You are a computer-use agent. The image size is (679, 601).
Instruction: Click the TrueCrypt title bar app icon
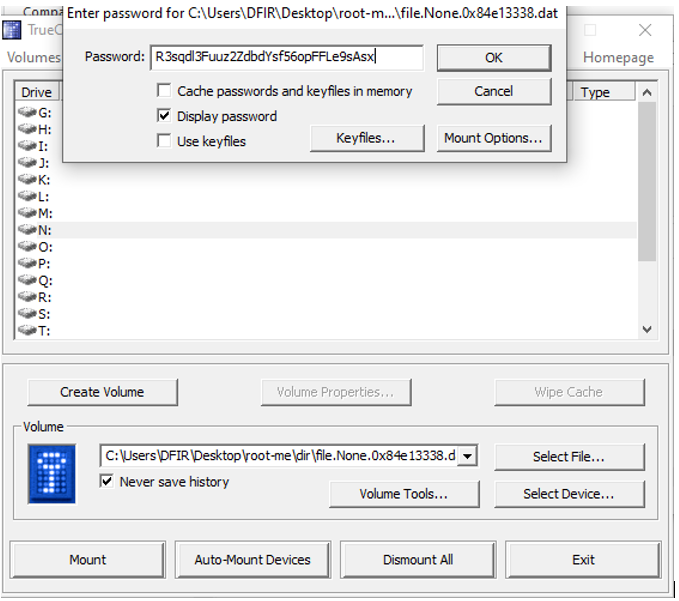click(11, 30)
